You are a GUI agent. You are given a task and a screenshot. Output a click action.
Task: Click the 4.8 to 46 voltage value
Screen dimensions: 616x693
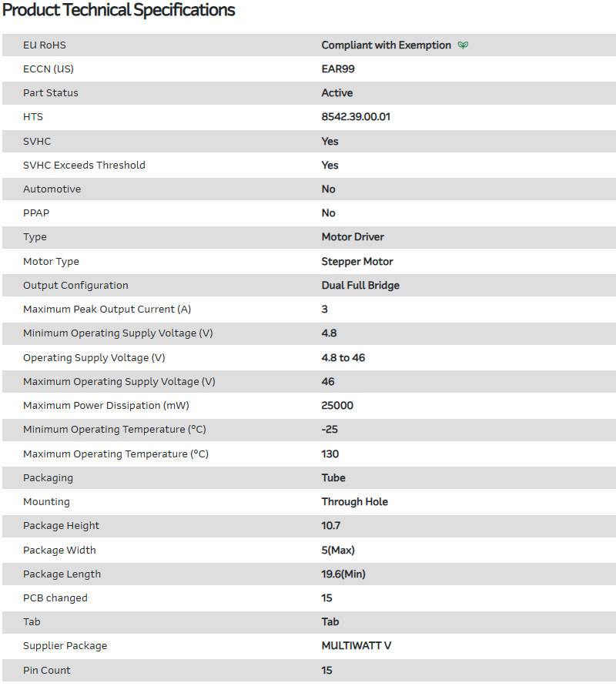pos(343,358)
